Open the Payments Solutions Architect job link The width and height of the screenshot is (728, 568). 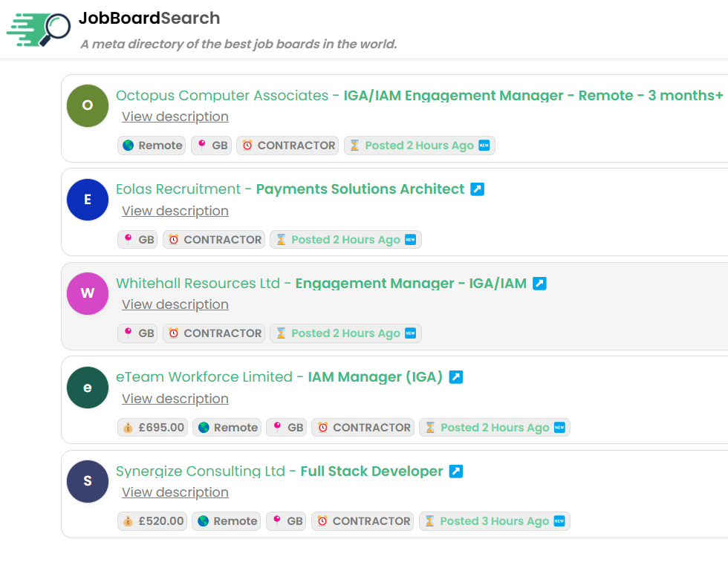360,189
